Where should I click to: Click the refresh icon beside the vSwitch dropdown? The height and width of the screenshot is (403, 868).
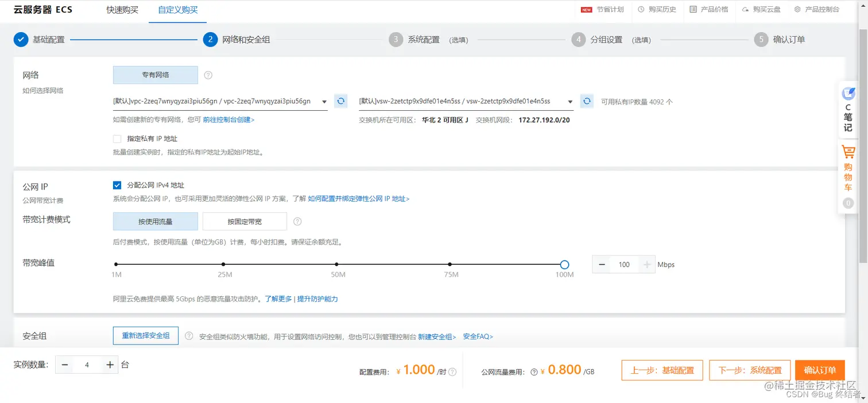587,101
